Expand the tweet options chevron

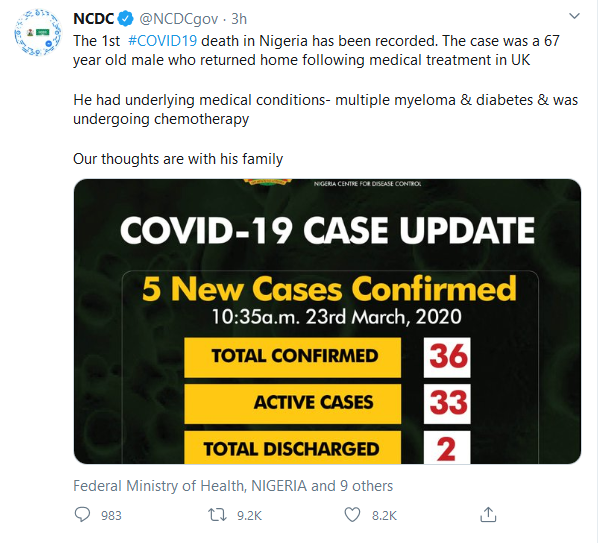point(574,17)
